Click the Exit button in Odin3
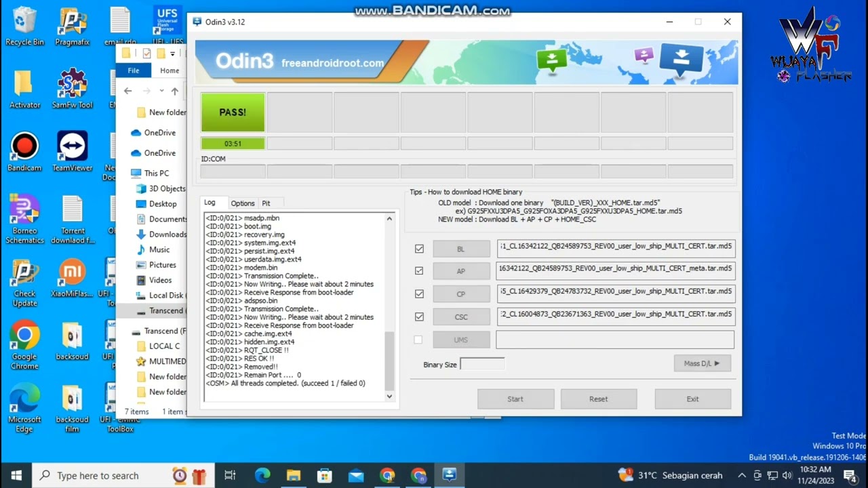 (692, 399)
